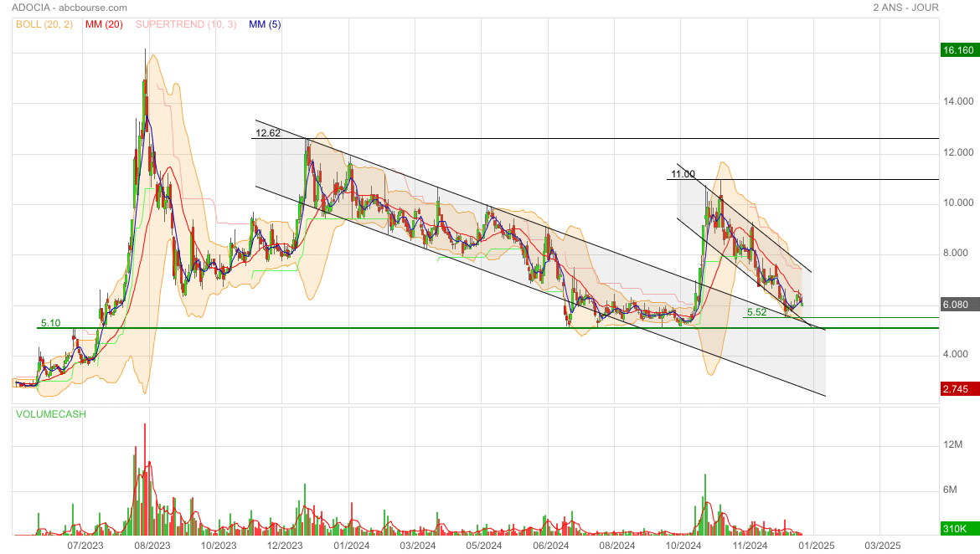Click the 12/2023 date axis label
The image size is (980, 554).
(285, 546)
